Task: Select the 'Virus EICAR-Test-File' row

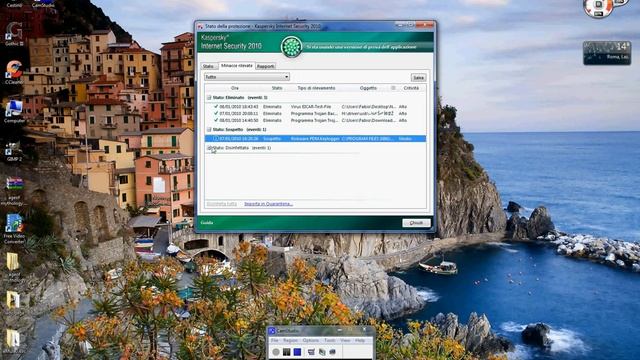Action: click(x=315, y=107)
